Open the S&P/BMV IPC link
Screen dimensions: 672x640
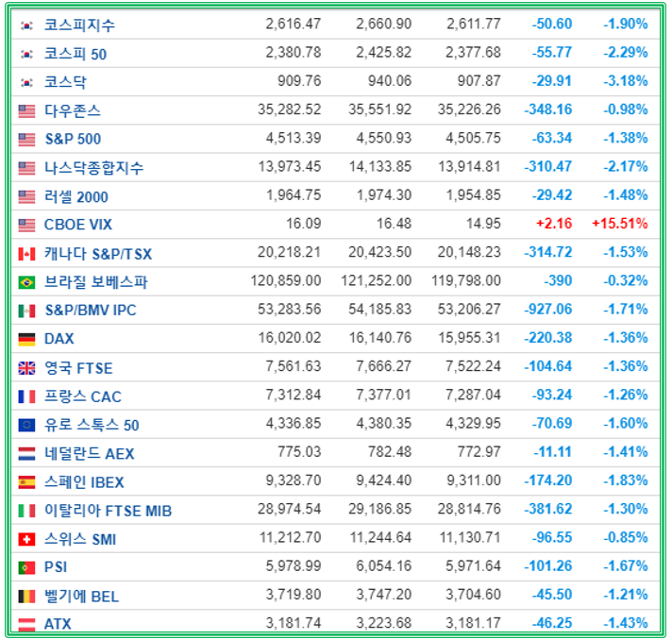pos(91,310)
